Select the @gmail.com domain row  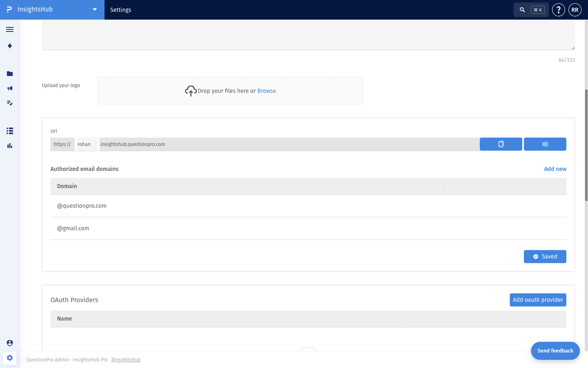(x=308, y=228)
